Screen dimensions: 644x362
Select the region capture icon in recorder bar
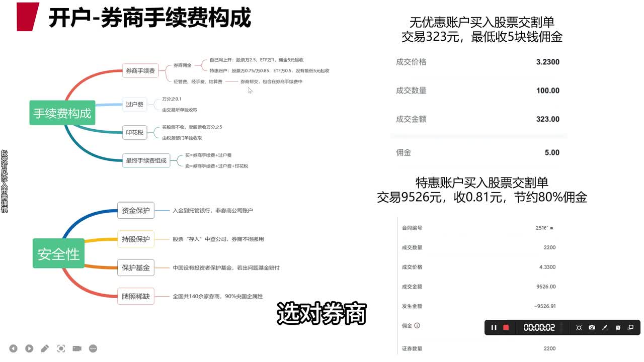coord(579,327)
